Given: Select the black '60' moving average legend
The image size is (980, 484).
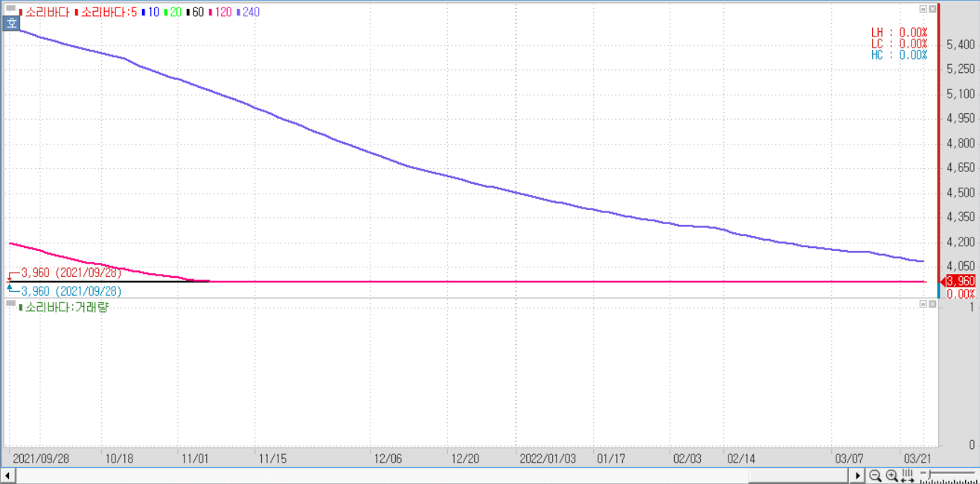Looking at the screenshot, I should coord(194,12).
